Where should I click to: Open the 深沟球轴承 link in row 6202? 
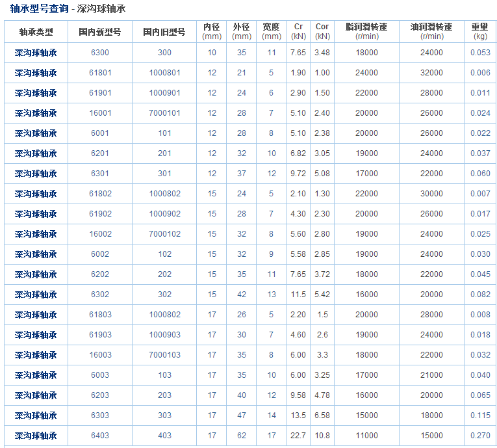click(36, 274)
